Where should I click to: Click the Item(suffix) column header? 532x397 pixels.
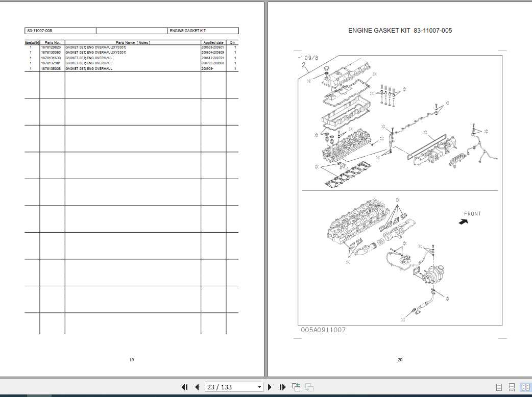[32, 43]
